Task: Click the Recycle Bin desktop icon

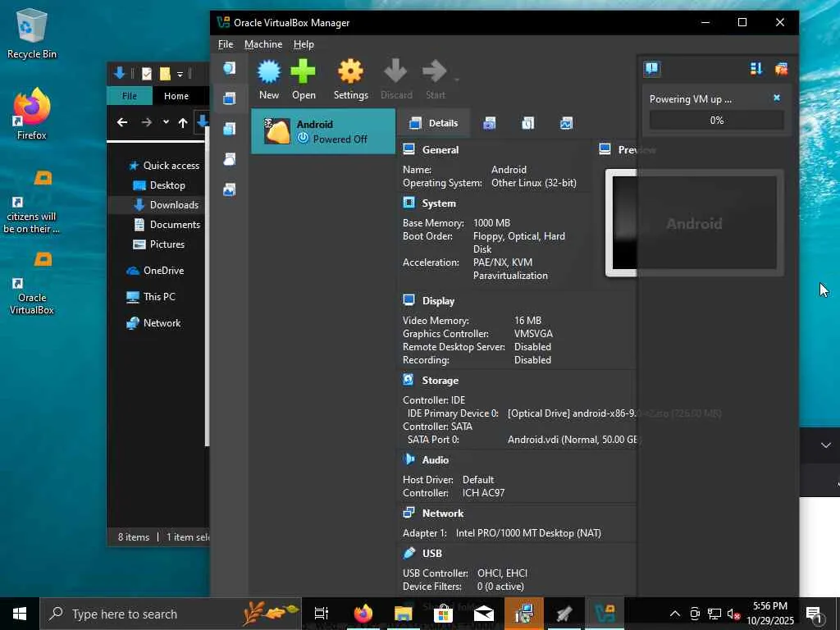Action: [x=32, y=34]
